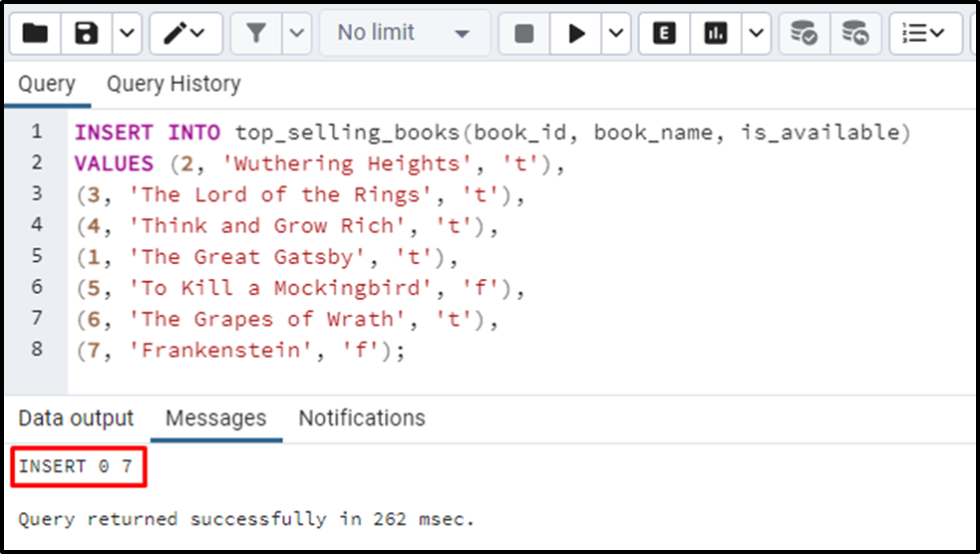The image size is (980, 554).
Task: Execute the query with play button
Action: click(x=575, y=33)
